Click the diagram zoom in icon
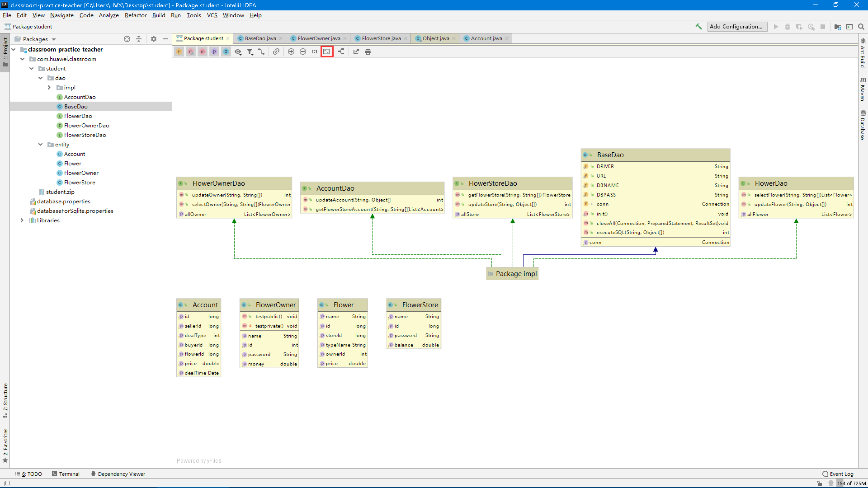 pyautogui.click(x=291, y=52)
